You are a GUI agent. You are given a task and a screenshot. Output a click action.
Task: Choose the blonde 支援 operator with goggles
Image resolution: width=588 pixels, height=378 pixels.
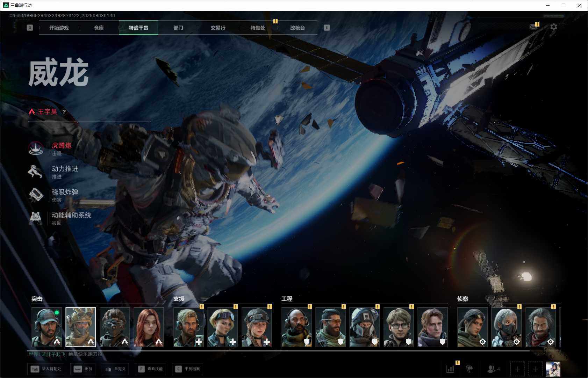click(223, 327)
